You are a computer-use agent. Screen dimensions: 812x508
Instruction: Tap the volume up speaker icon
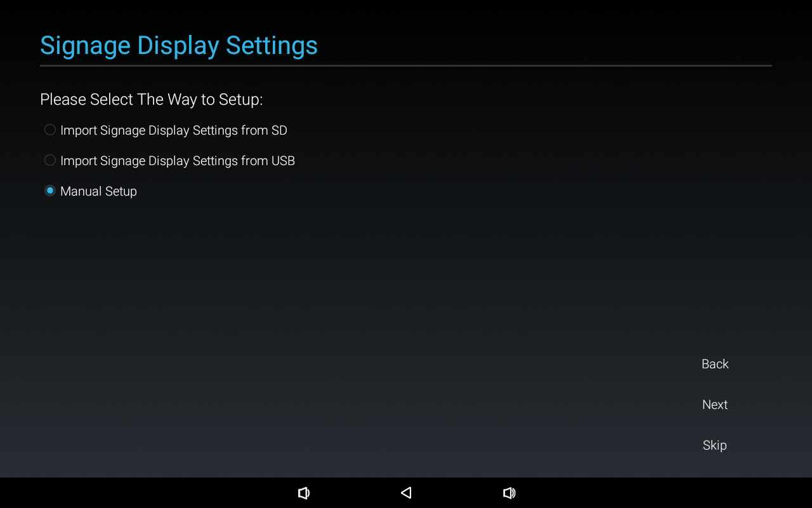509,493
